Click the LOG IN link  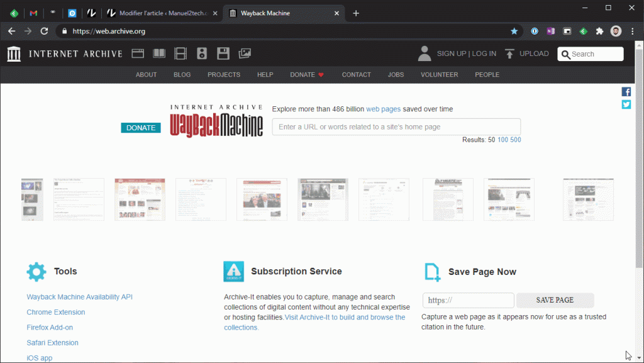[x=484, y=54]
